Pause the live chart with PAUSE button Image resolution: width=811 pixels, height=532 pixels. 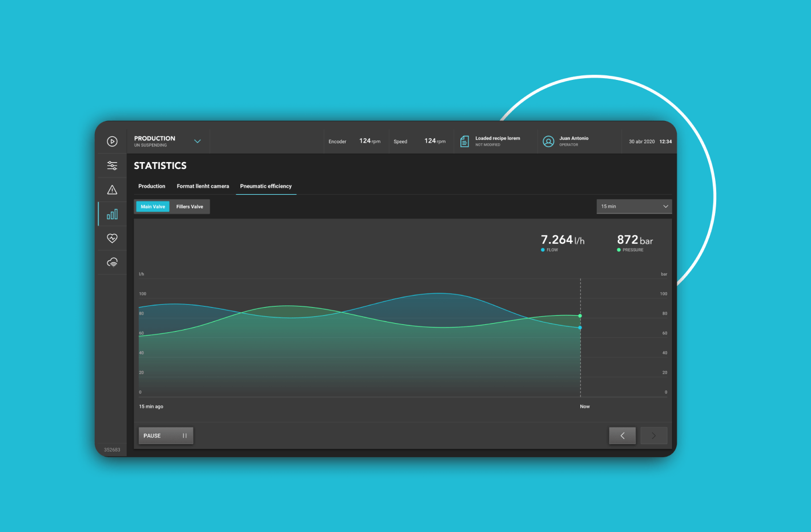166,436
